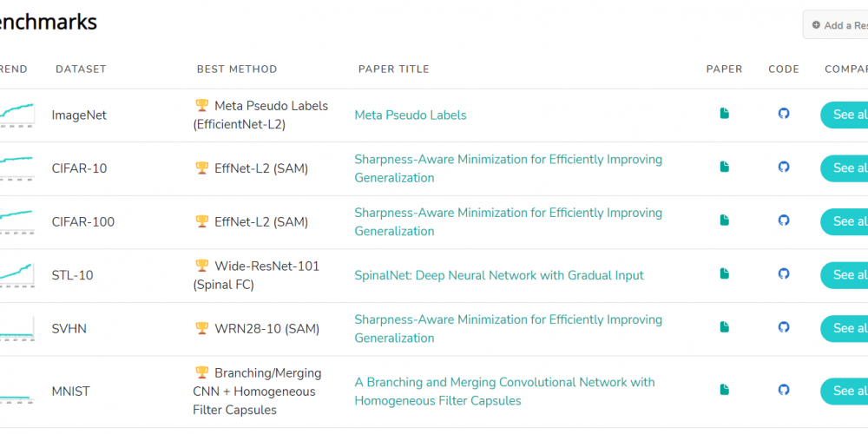Click the Branching and Merging Convolutional Network paper link
Screen dimensions: 868x434
pos(504,391)
